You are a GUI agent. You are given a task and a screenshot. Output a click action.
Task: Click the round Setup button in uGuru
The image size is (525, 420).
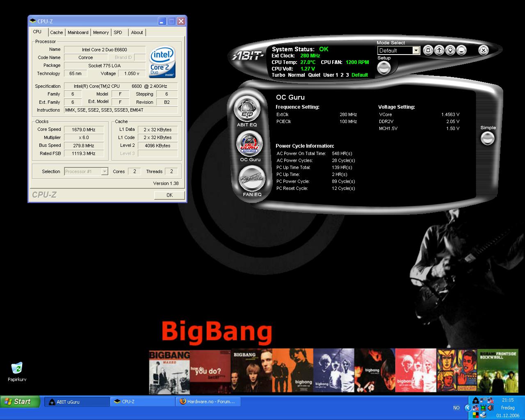(x=384, y=68)
